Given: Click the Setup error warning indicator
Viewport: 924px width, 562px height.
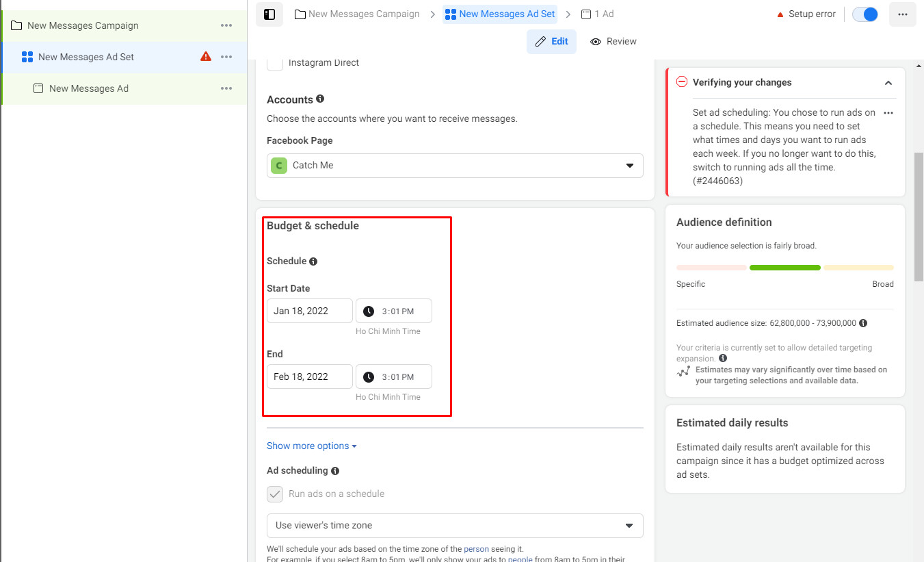Looking at the screenshot, I should click(806, 14).
